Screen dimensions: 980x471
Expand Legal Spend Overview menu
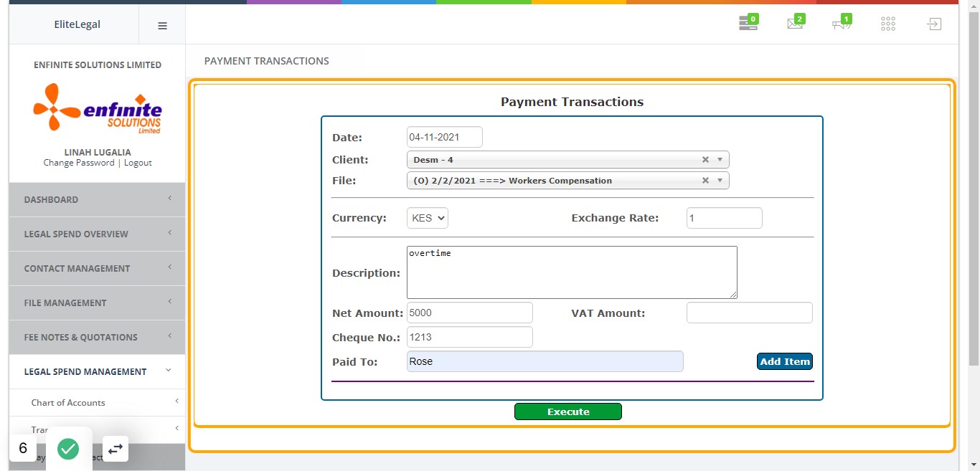(x=97, y=234)
